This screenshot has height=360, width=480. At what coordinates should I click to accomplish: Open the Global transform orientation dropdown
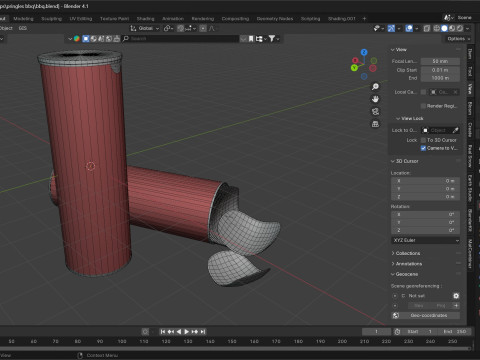click(145, 28)
